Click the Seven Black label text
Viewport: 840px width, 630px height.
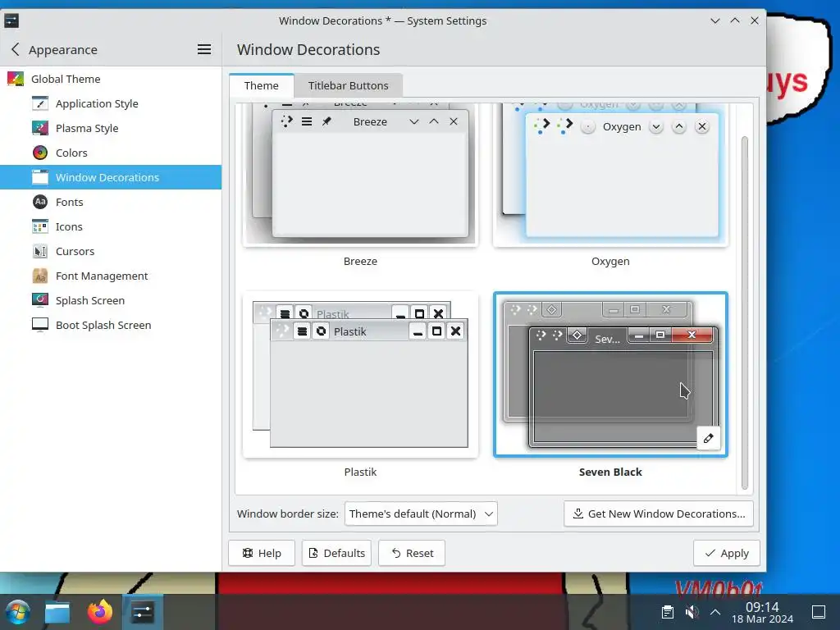click(x=610, y=472)
